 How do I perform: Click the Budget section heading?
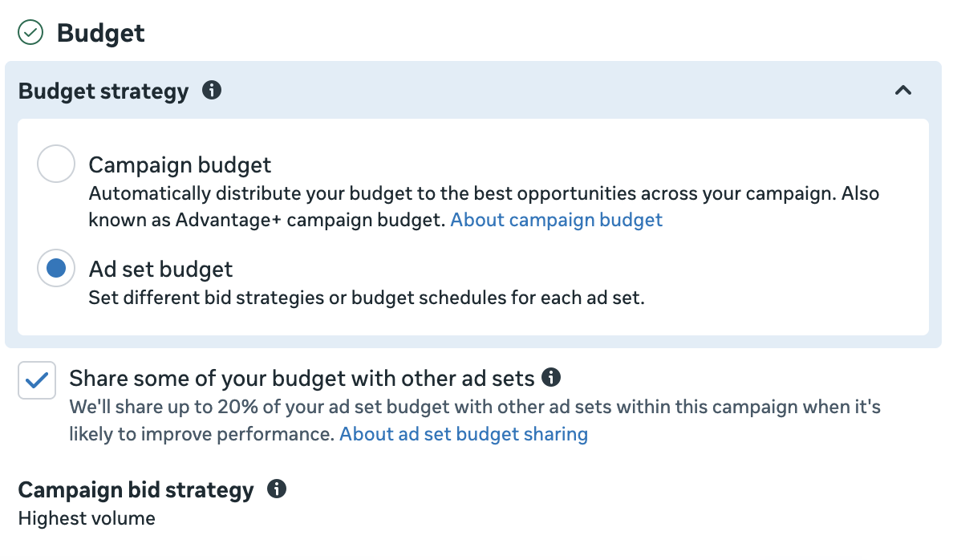point(99,33)
